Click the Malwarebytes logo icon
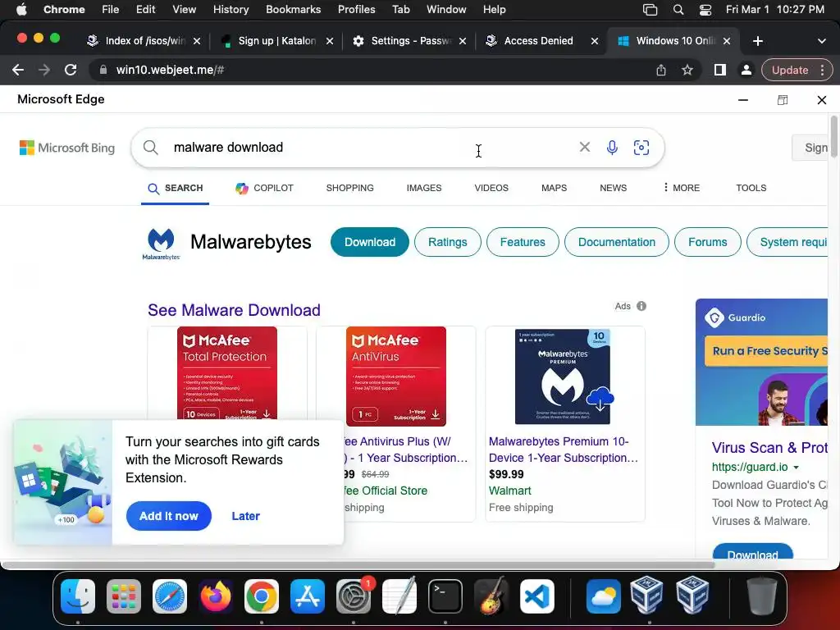 (x=162, y=243)
